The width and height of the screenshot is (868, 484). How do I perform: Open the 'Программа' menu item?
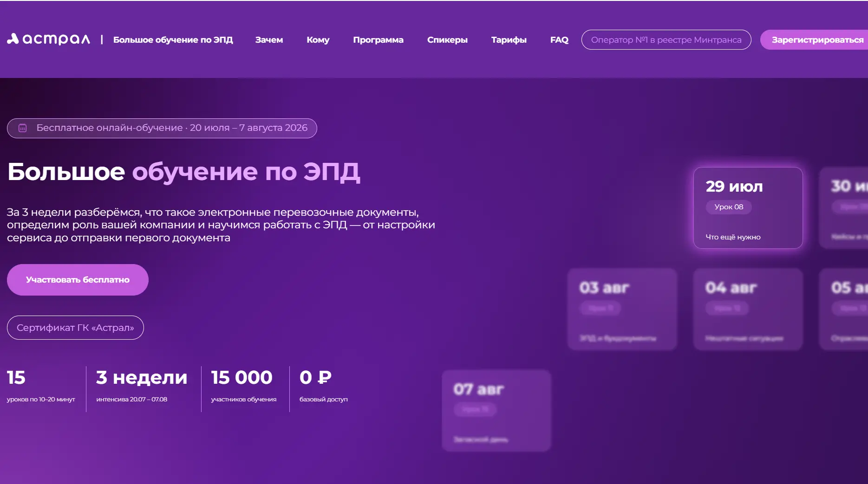tap(378, 40)
